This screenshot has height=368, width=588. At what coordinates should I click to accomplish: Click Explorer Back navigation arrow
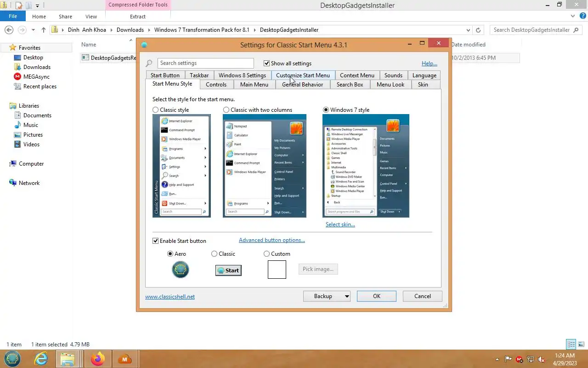9,30
